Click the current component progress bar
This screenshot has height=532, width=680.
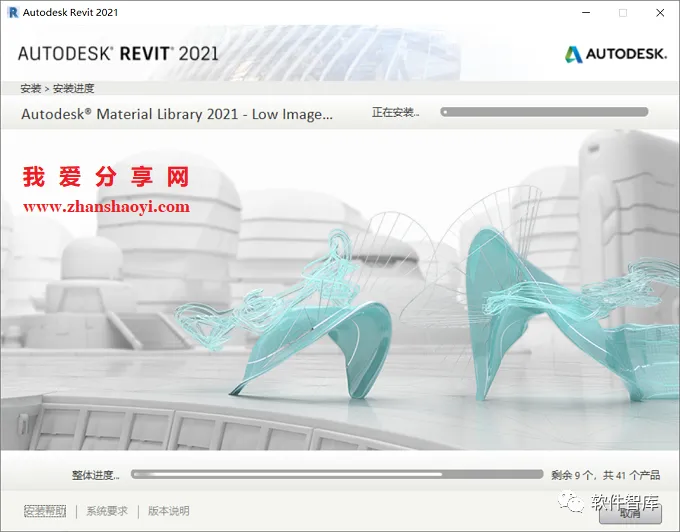pos(544,112)
